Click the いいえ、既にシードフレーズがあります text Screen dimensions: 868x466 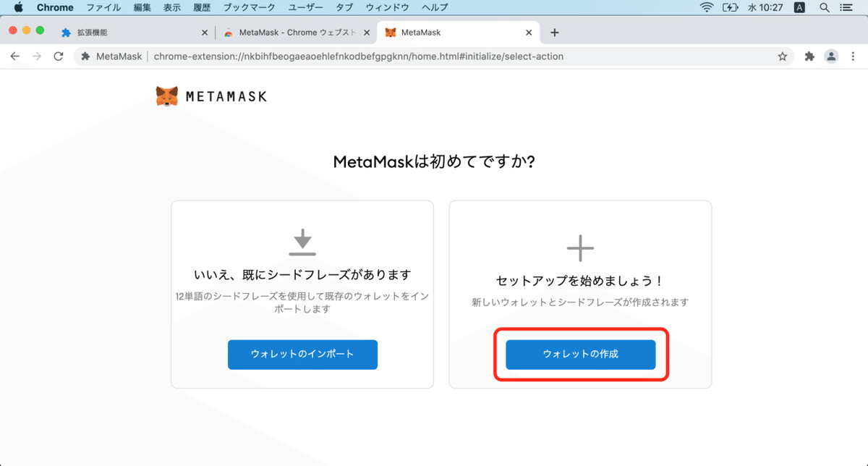tap(302, 275)
